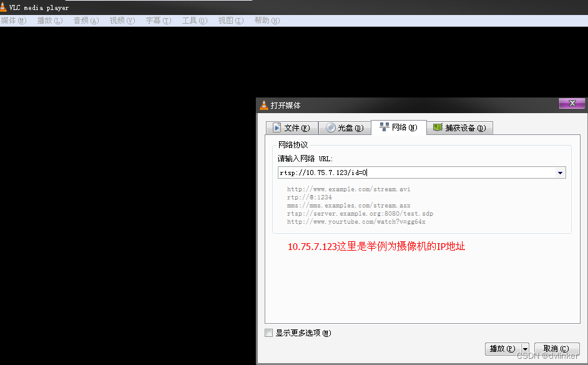Open the 工具(O) menu
588x365 pixels.
point(195,21)
